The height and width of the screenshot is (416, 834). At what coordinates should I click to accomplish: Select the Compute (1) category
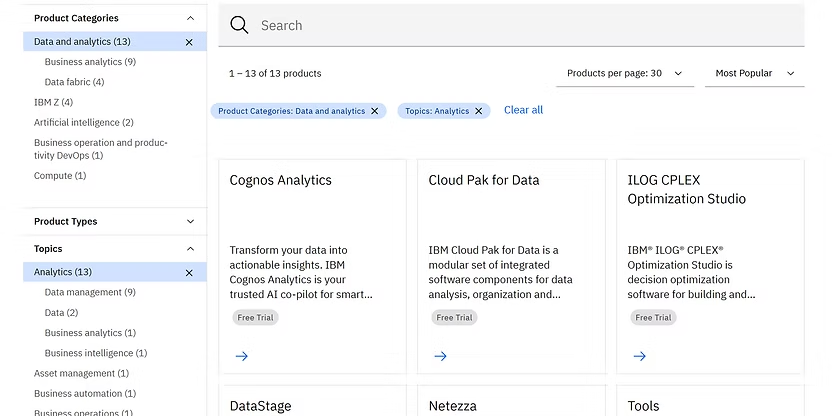60,176
